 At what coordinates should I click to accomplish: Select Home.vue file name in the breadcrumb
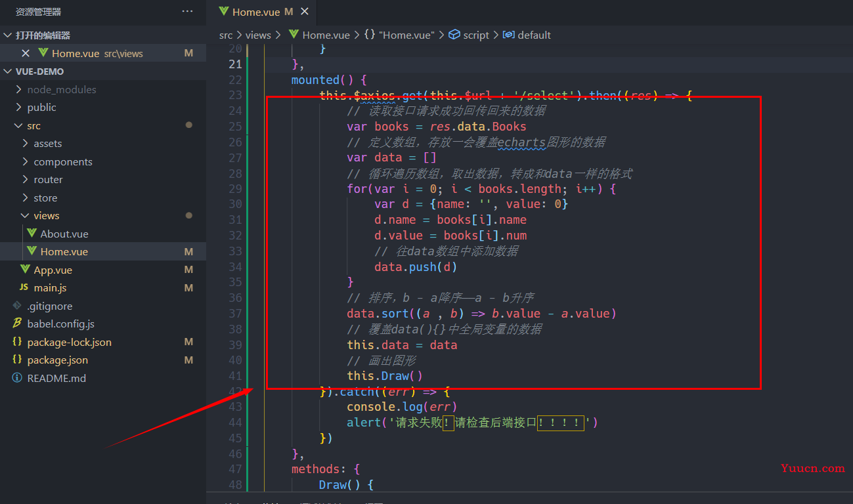pyautogui.click(x=326, y=35)
